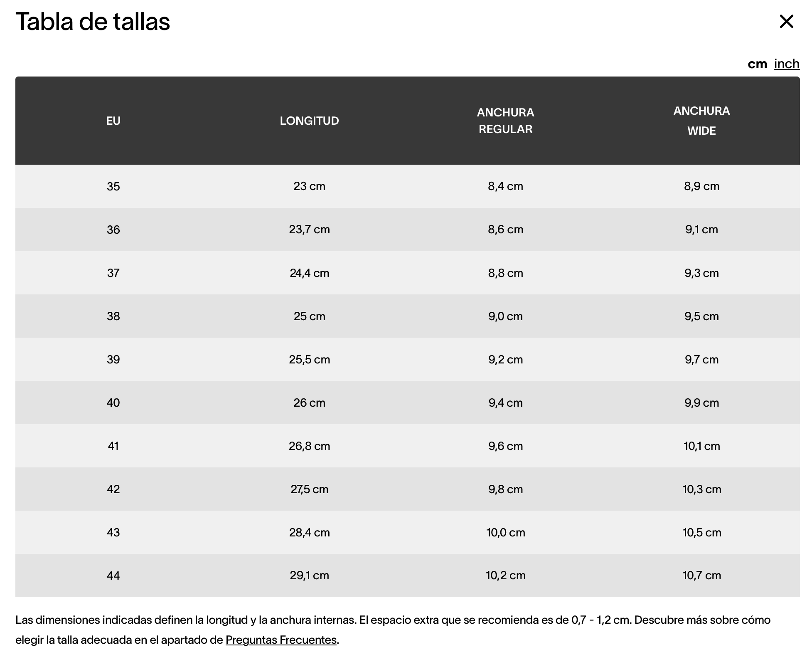This screenshot has width=812, height=667.
Task: Click the LONGITUD column header
Action: 309,121
